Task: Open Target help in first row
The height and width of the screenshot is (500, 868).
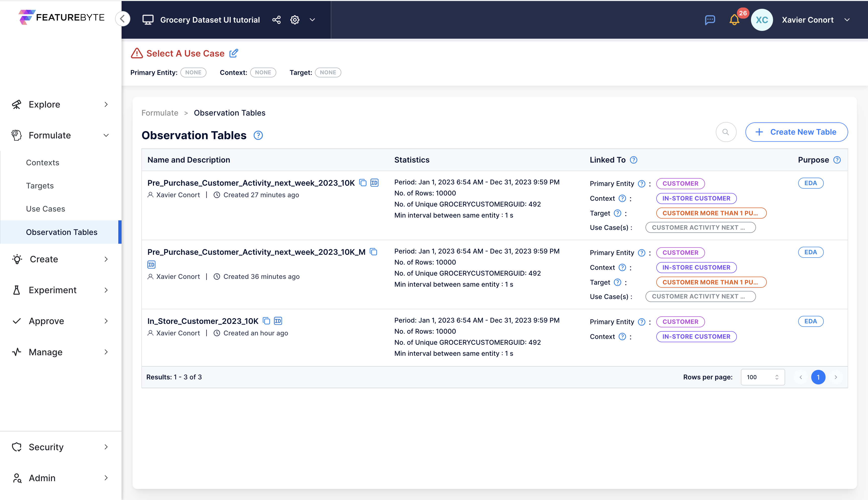Action: (x=617, y=213)
